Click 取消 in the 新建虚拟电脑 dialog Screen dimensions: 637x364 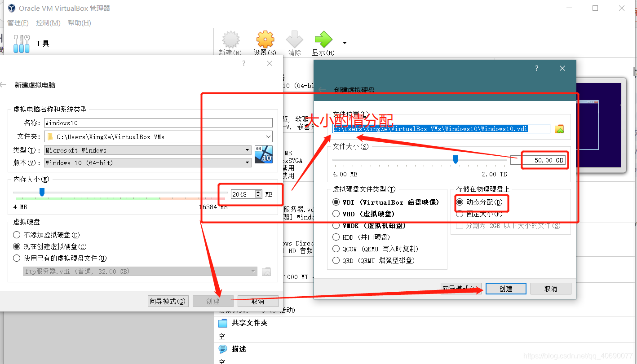click(258, 301)
